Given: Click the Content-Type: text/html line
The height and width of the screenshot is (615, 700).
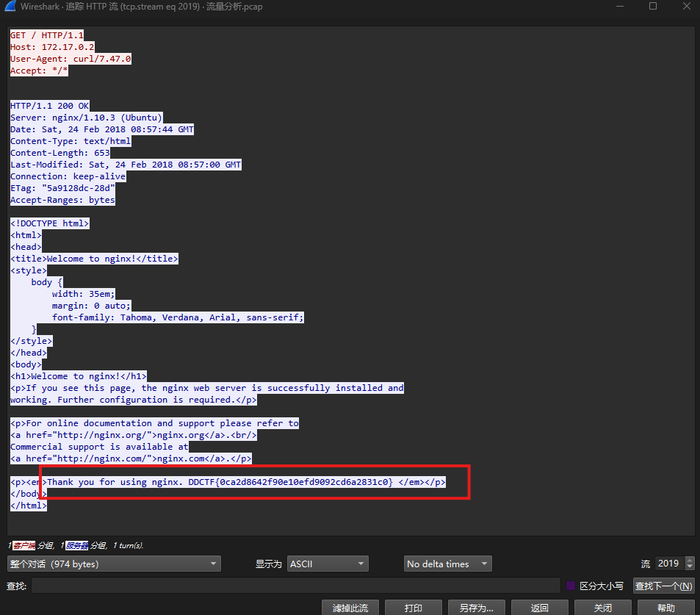Looking at the screenshot, I should [x=71, y=141].
